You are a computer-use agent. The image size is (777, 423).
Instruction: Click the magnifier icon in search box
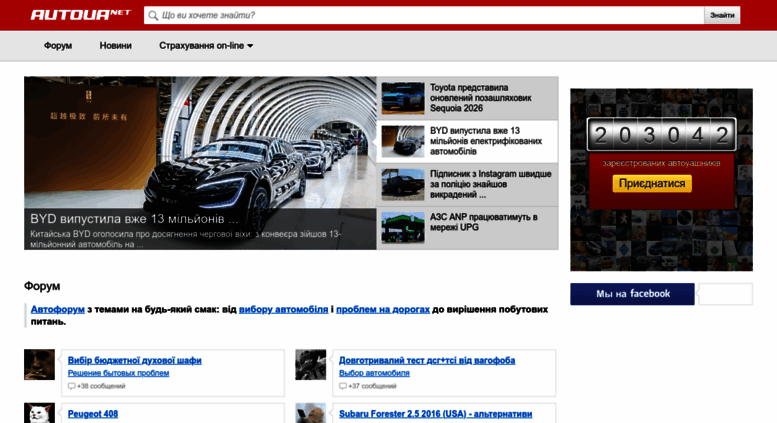click(154, 15)
